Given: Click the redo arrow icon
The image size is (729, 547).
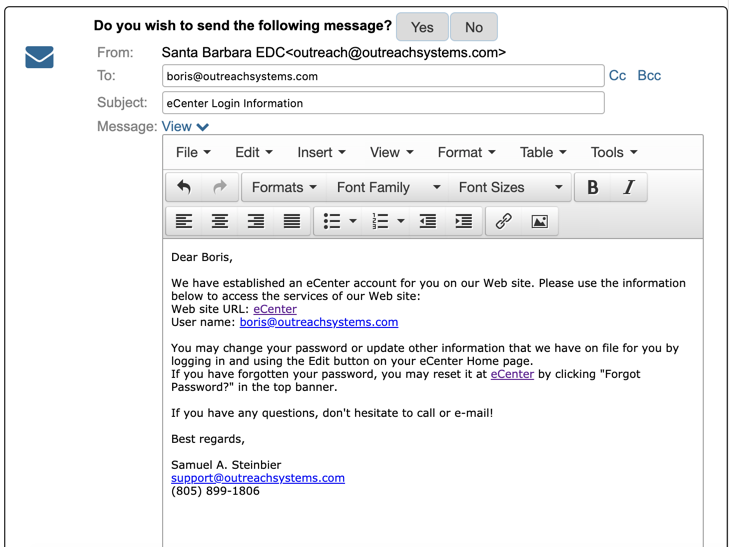Looking at the screenshot, I should coord(220,187).
